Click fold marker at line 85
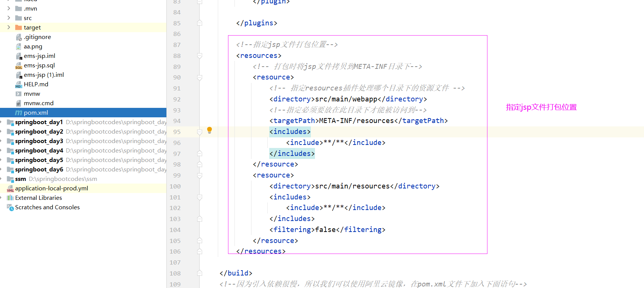The height and width of the screenshot is (288, 644). pyautogui.click(x=200, y=23)
